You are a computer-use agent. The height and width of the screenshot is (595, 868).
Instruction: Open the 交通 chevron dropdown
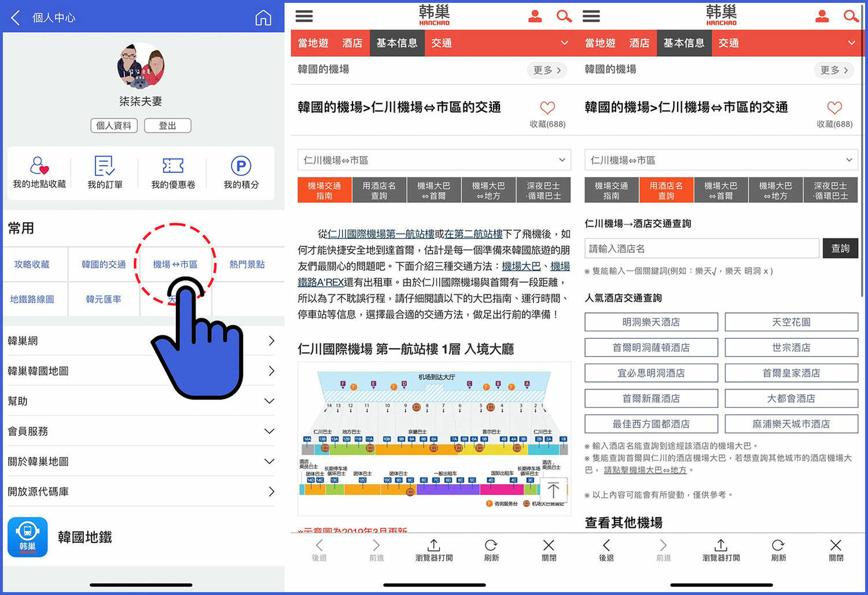point(564,43)
